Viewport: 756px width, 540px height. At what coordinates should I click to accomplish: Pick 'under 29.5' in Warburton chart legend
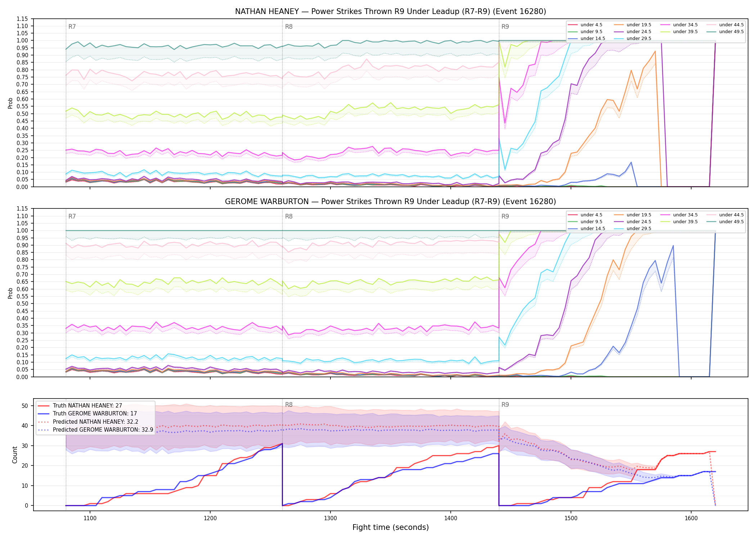click(x=633, y=229)
